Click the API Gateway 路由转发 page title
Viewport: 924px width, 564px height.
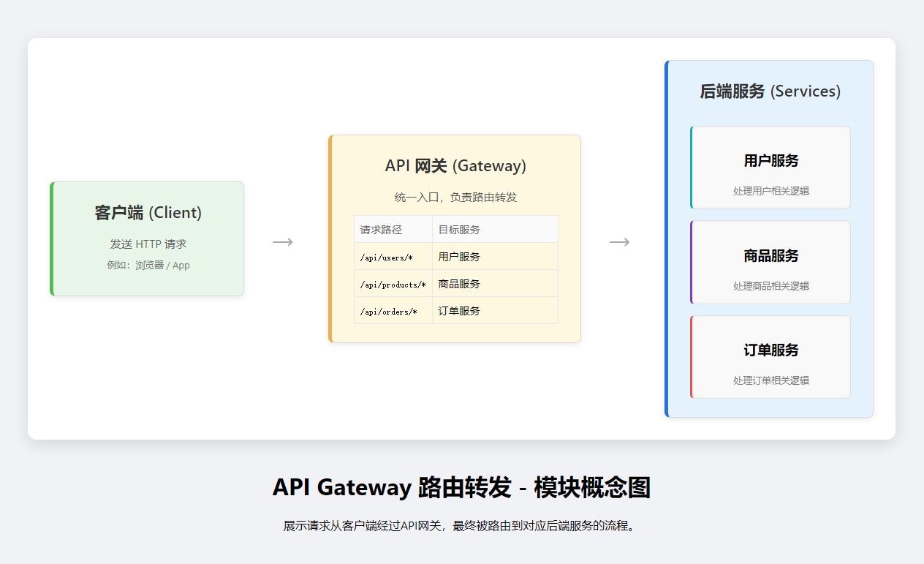[462, 486]
